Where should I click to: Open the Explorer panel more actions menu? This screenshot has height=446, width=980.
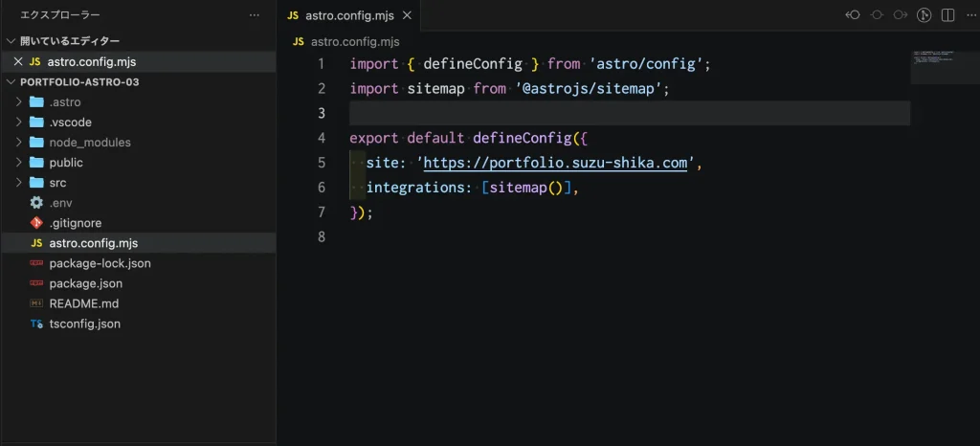point(255,15)
